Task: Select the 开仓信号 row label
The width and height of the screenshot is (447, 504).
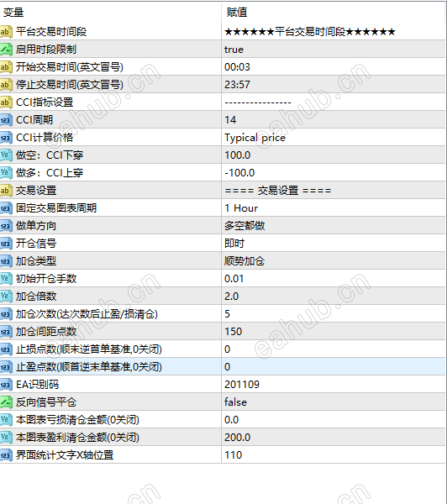Action: click(36, 244)
